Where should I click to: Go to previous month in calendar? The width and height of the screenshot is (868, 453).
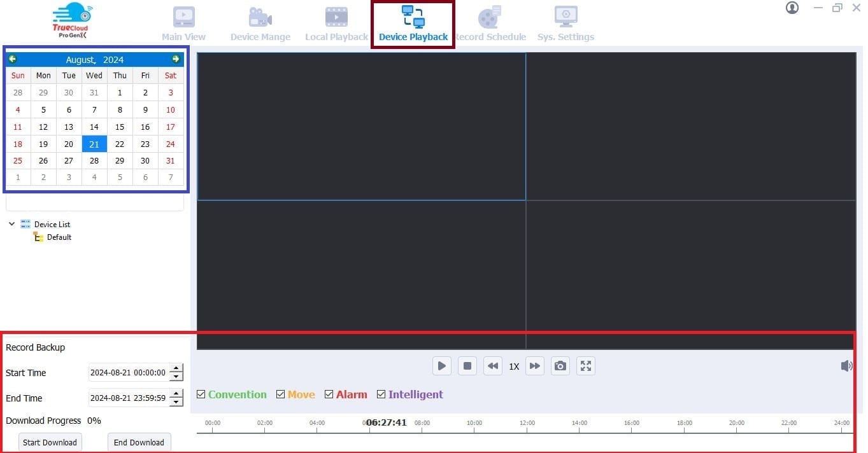pos(13,59)
